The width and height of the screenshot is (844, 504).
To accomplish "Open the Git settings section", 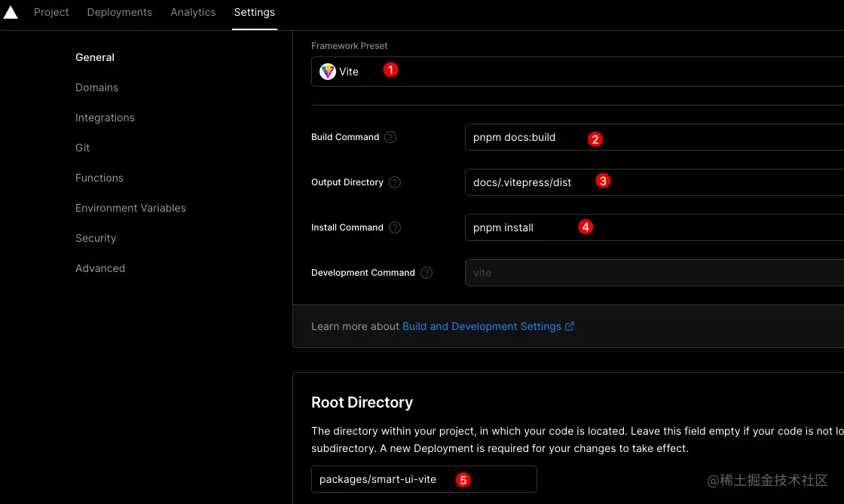I will (82, 148).
